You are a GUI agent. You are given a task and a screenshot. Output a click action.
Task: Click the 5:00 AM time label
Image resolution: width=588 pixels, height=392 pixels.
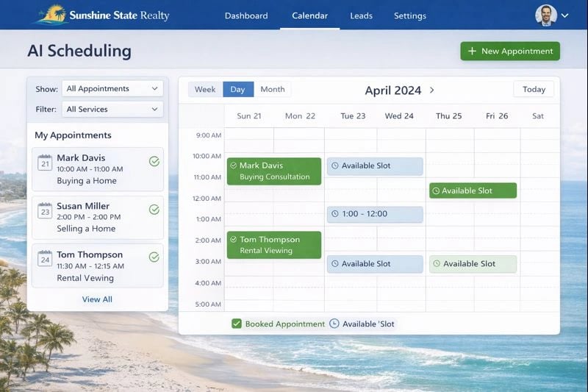(208, 304)
